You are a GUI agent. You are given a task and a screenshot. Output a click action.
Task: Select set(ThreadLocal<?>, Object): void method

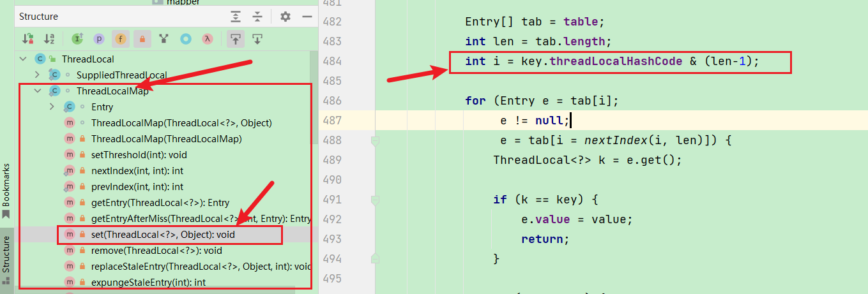[x=163, y=235]
